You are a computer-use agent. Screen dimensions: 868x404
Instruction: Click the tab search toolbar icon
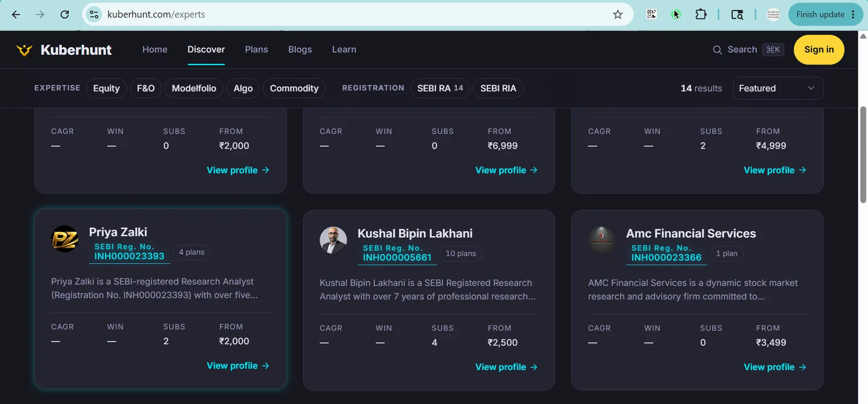click(x=737, y=15)
